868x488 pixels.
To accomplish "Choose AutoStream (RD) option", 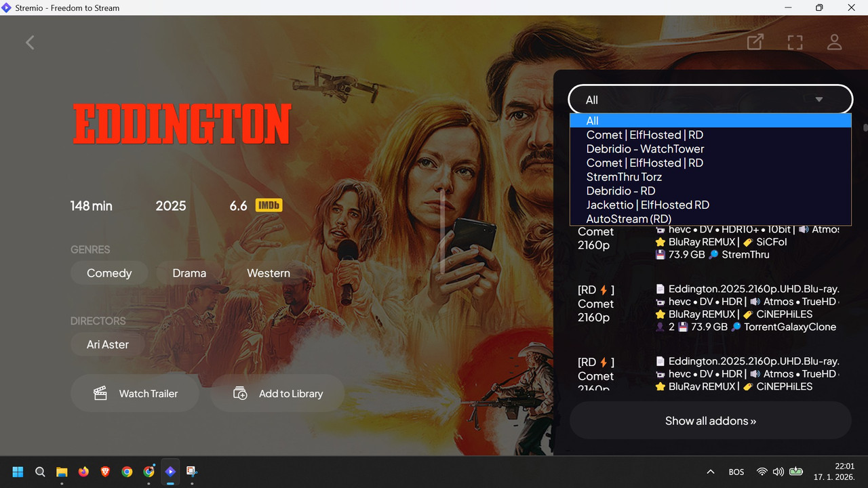I will tap(710, 219).
